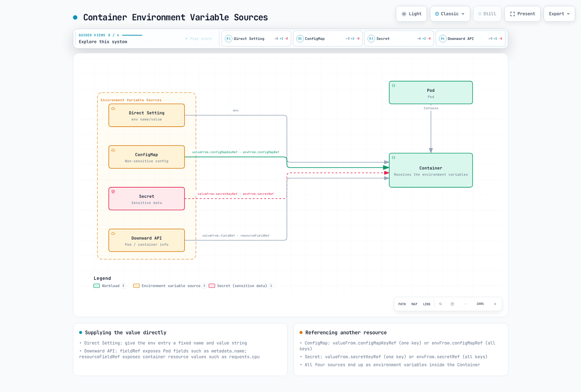Click the code icon on Container node
Viewport: 581px width, 392px height.
(394, 158)
